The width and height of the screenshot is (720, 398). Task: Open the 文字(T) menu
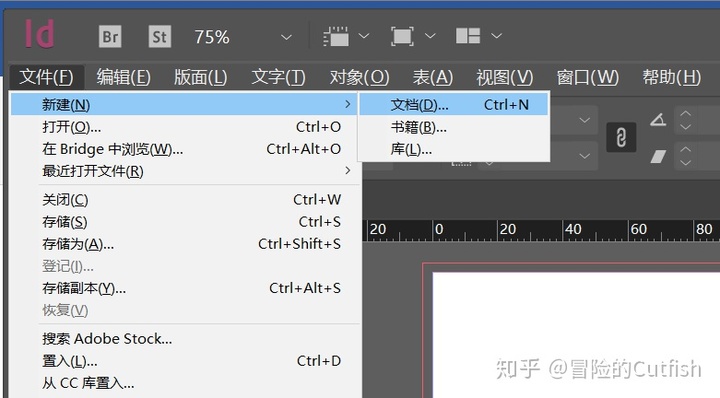pos(278,77)
